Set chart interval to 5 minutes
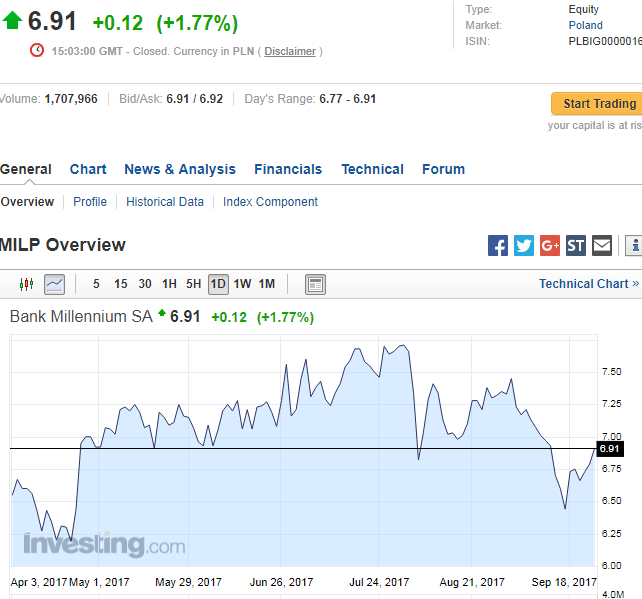The height and width of the screenshot is (599, 642). (x=96, y=284)
